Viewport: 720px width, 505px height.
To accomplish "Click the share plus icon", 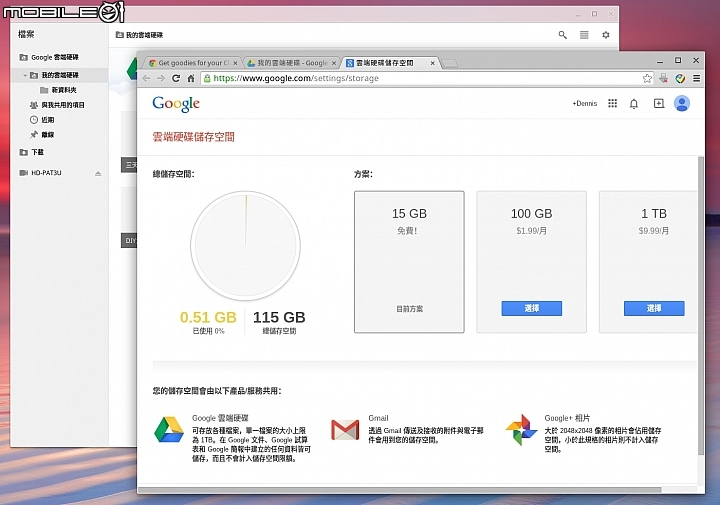I will tap(659, 104).
